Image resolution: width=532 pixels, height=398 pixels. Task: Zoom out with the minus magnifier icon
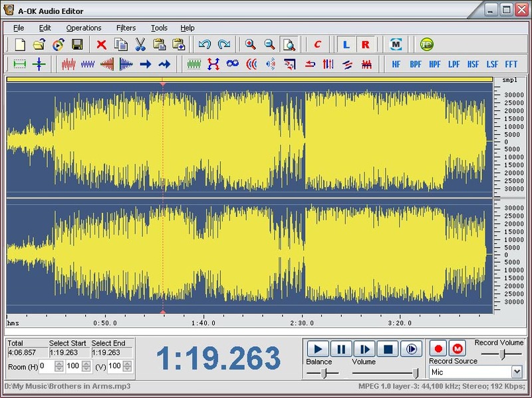(x=270, y=45)
